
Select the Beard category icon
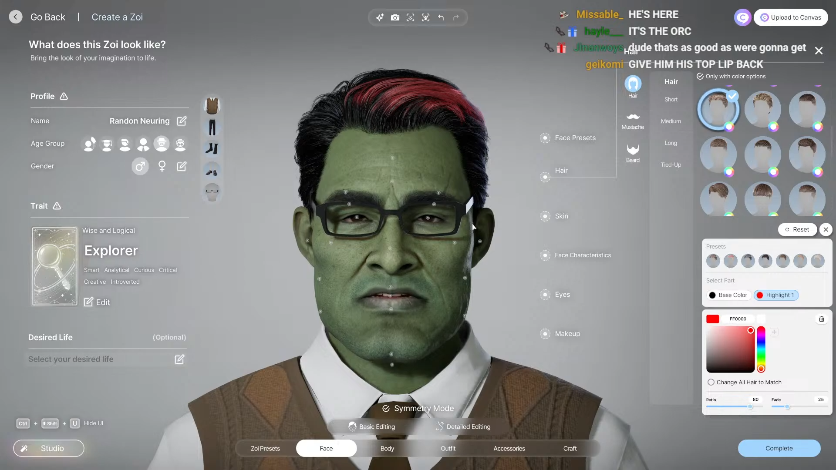[632, 150]
